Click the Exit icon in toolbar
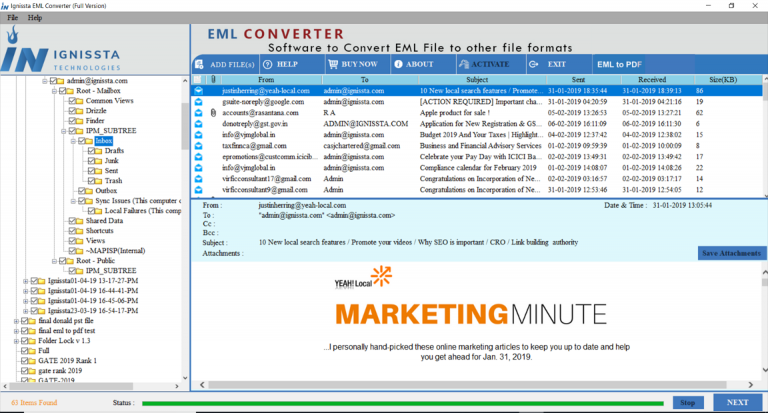768x413 pixels. tap(534, 64)
